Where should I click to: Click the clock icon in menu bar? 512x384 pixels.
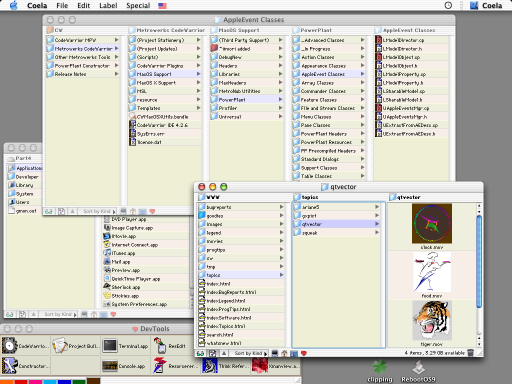(448, 5)
